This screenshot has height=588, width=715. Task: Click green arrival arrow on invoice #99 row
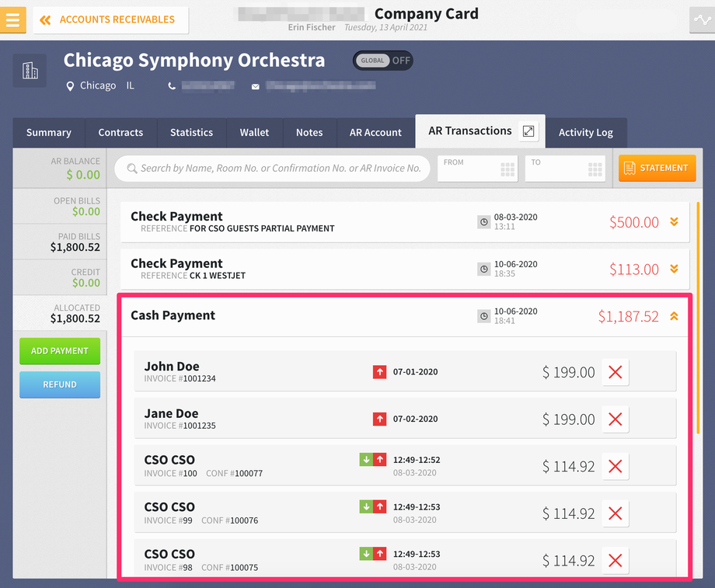click(366, 506)
